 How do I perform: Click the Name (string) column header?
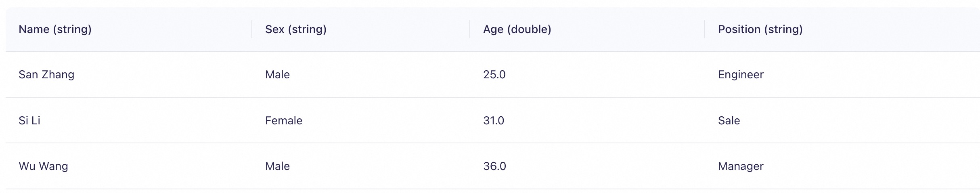pos(55,29)
